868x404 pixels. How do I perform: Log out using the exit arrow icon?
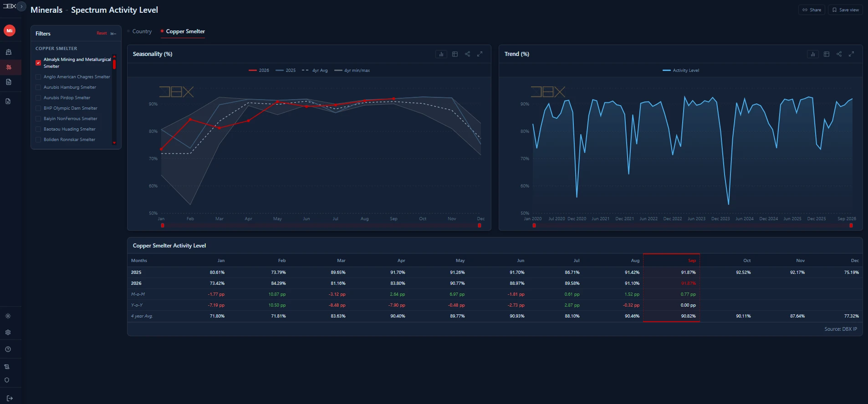10,398
